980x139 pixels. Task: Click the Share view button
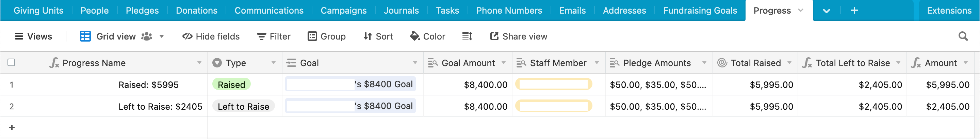519,36
